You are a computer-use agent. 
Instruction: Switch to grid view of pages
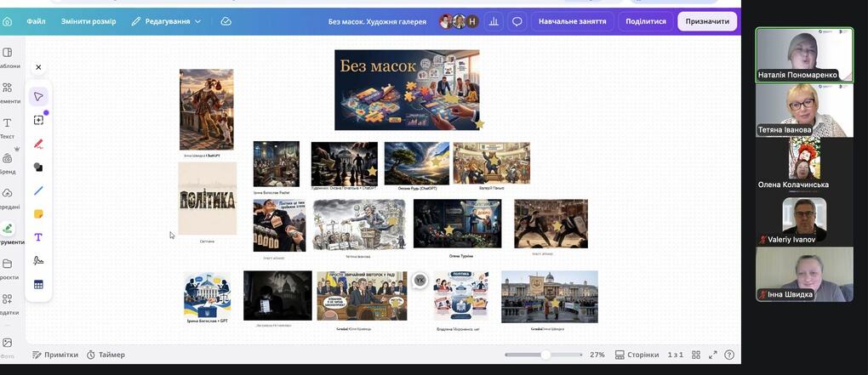[x=696, y=355]
